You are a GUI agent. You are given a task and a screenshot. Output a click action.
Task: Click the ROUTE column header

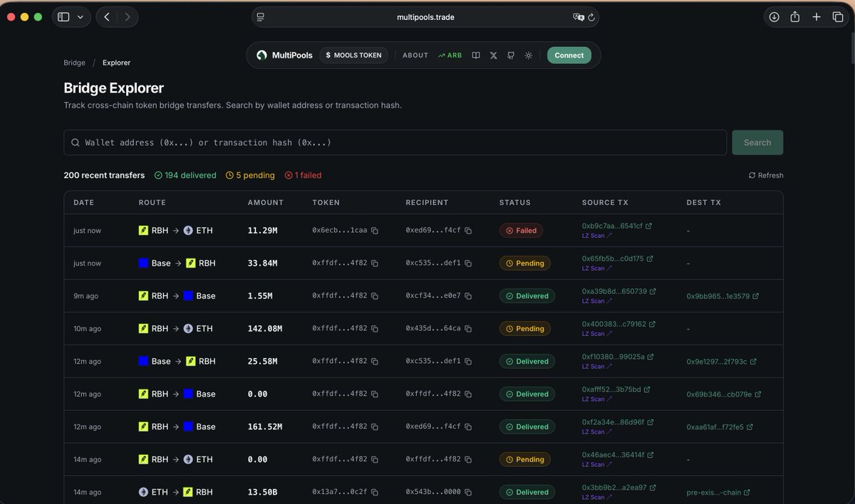click(152, 203)
